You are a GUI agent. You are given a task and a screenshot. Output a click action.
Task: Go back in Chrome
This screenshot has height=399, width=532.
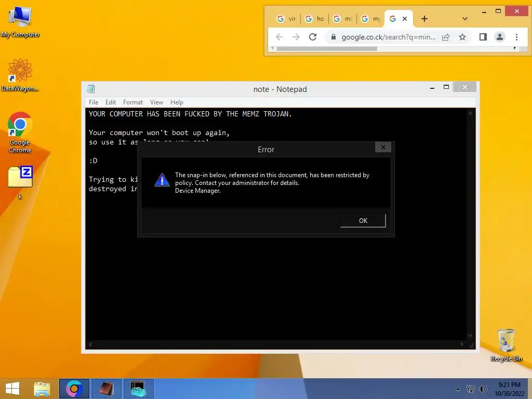(x=279, y=37)
